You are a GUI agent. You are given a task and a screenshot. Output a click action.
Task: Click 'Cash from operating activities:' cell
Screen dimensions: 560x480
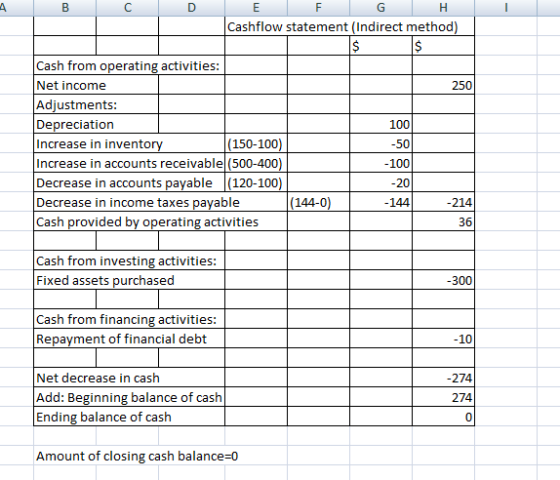(x=129, y=65)
